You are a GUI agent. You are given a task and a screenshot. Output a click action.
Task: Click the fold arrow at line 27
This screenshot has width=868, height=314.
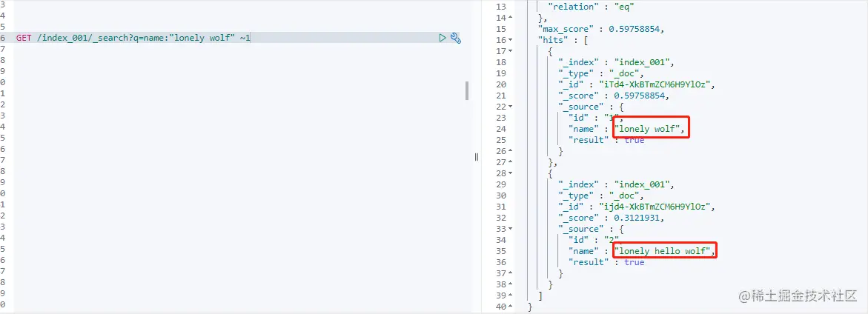[x=511, y=162]
